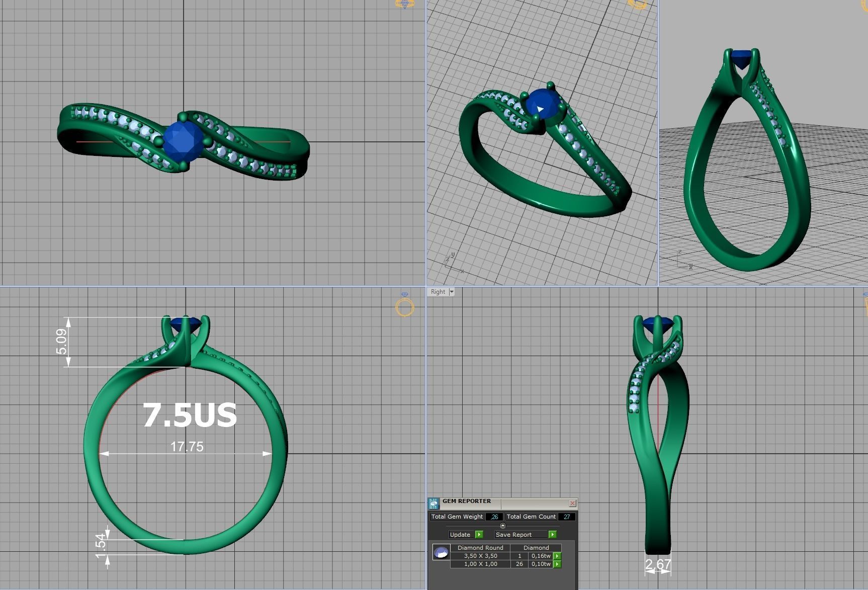Click the Update button in Gem Reporter
868x590 pixels.
coord(461,534)
